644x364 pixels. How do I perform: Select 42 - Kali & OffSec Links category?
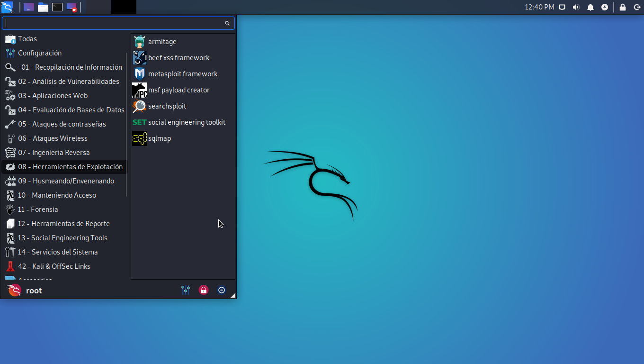coord(64,266)
